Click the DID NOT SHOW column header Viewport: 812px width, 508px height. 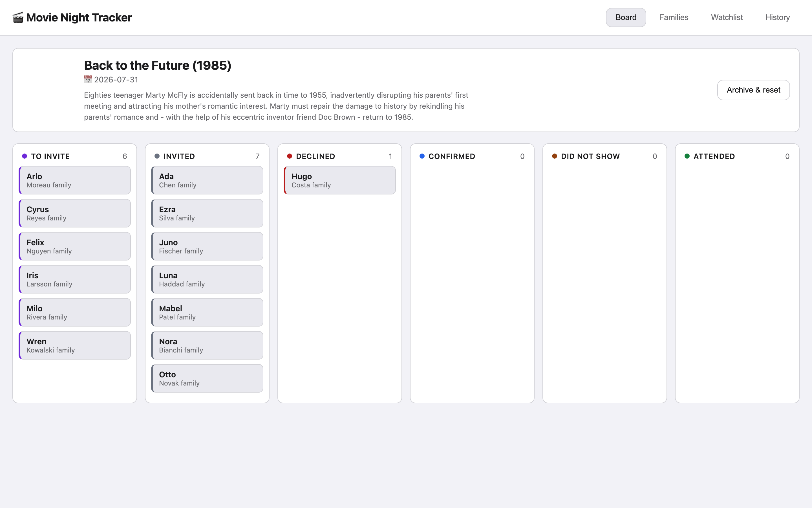590,156
